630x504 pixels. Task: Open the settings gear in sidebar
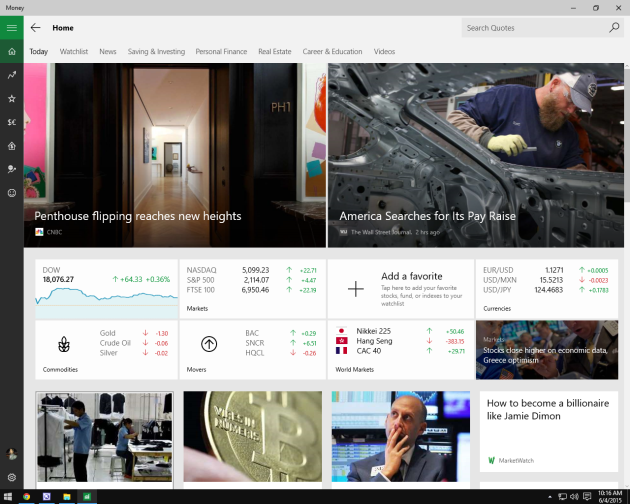pos(12,477)
